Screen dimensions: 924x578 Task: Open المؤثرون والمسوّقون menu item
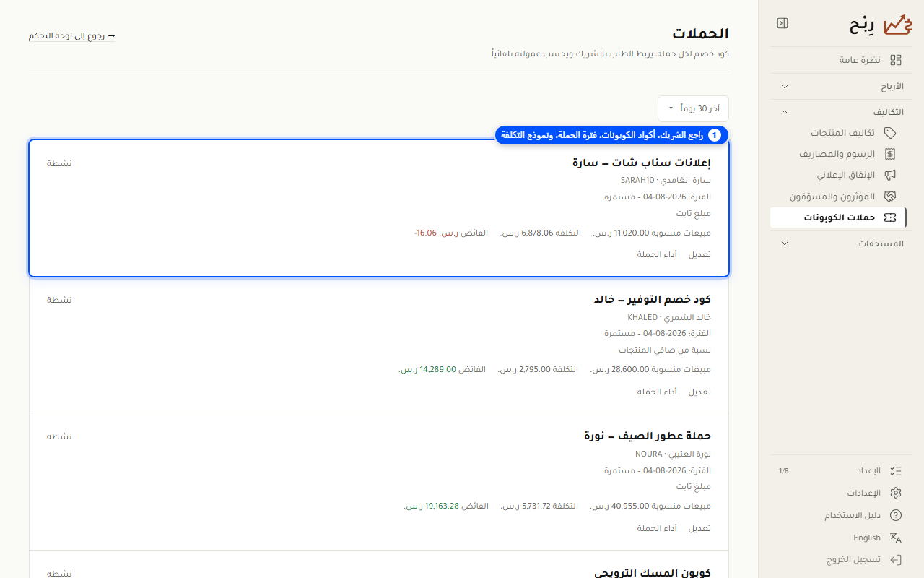837,196
